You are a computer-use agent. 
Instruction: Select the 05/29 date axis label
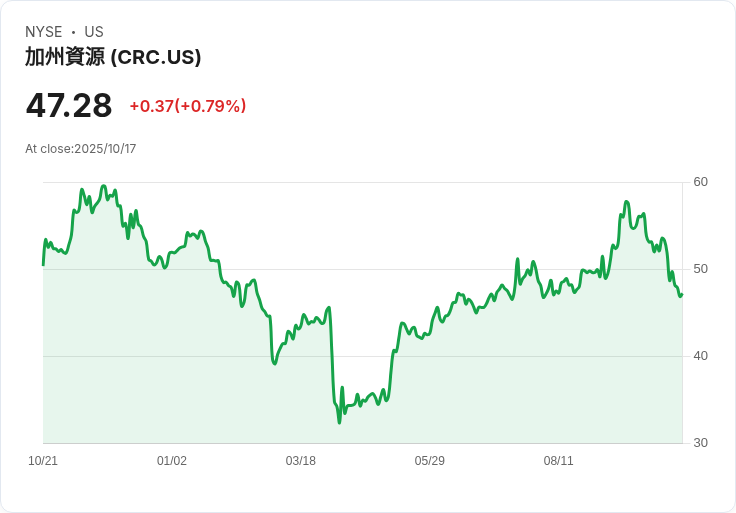pos(429,461)
